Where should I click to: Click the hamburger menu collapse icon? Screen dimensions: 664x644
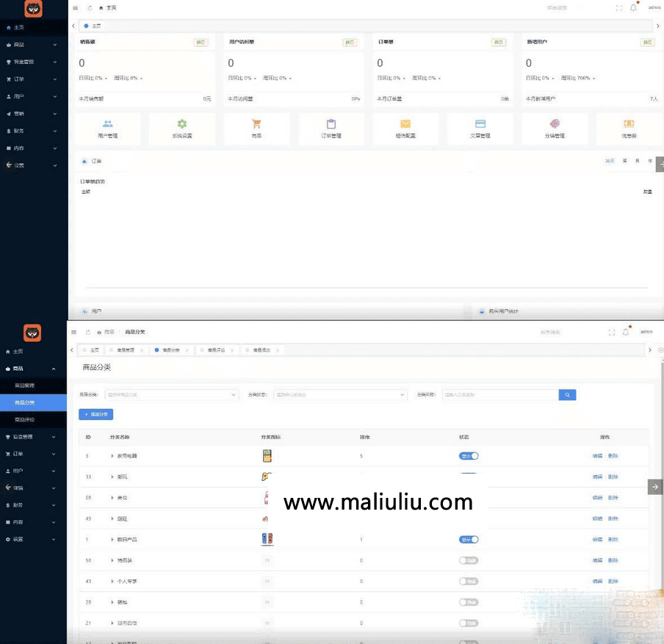coord(73,7)
